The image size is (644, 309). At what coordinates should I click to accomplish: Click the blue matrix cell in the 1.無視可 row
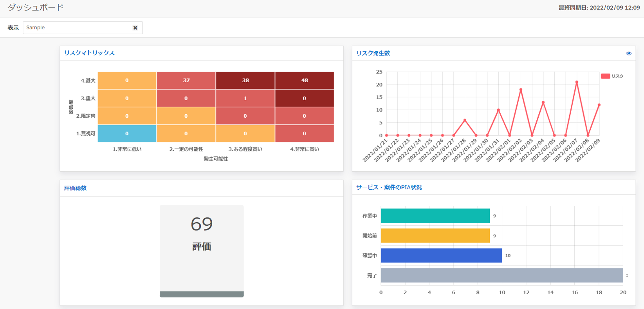pyautogui.click(x=127, y=133)
